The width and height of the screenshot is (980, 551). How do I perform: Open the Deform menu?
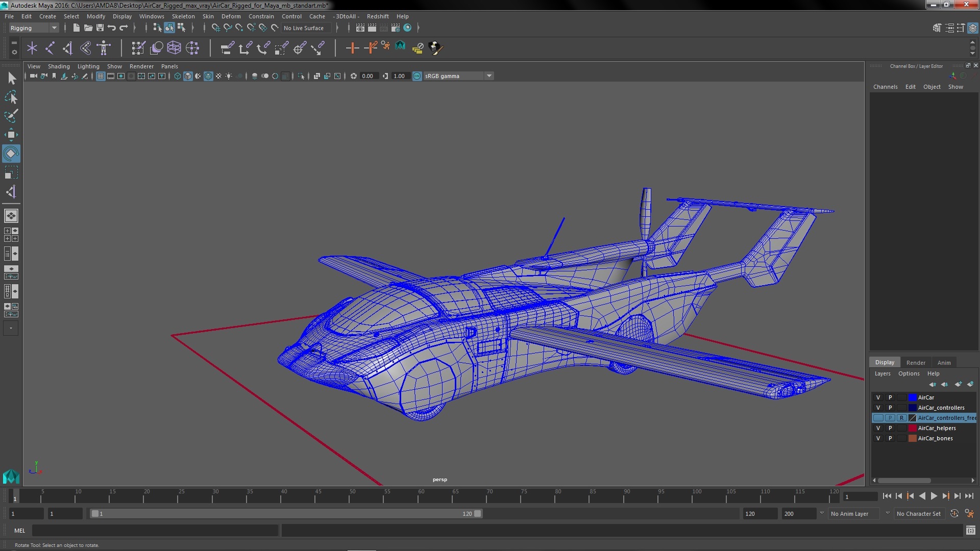231,16
